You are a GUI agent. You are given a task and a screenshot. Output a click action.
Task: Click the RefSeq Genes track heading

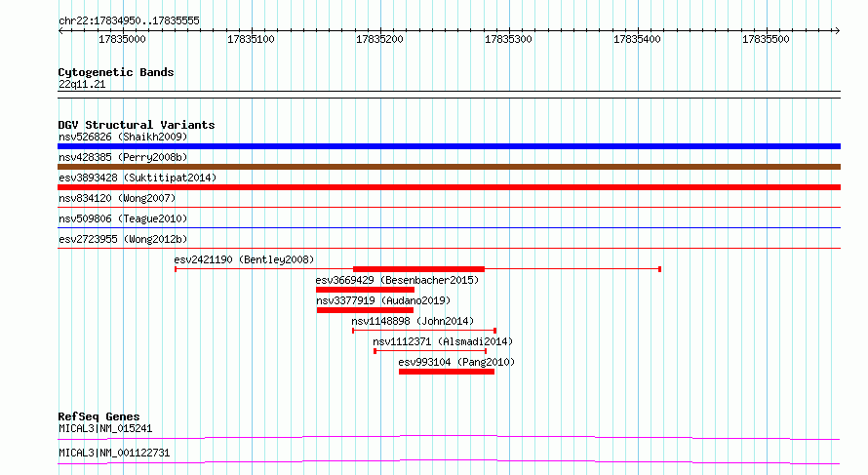[x=99, y=416]
